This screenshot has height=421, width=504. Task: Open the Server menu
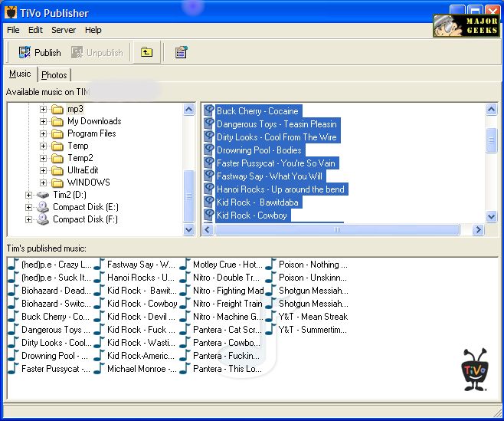tap(64, 30)
